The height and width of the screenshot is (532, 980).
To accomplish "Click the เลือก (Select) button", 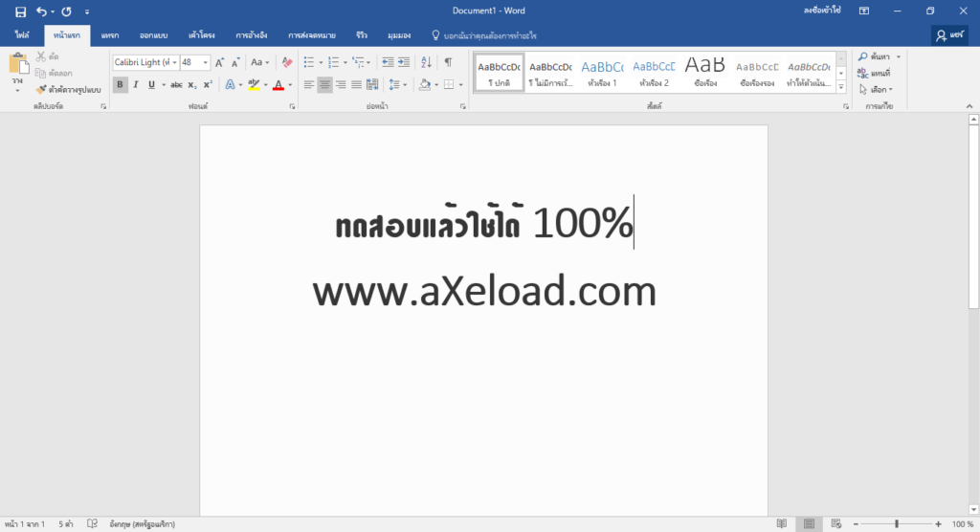I will click(x=877, y=89).
